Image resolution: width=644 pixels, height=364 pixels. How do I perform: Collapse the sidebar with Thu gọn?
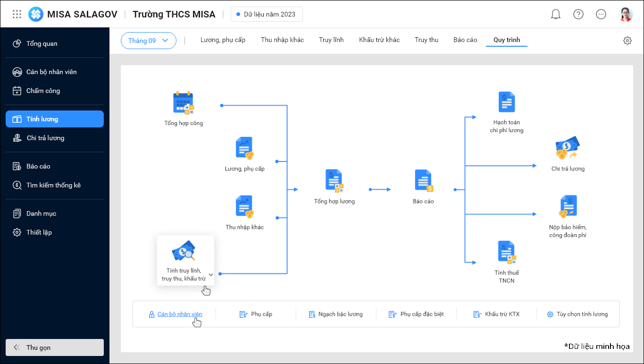tap(55, 347)
